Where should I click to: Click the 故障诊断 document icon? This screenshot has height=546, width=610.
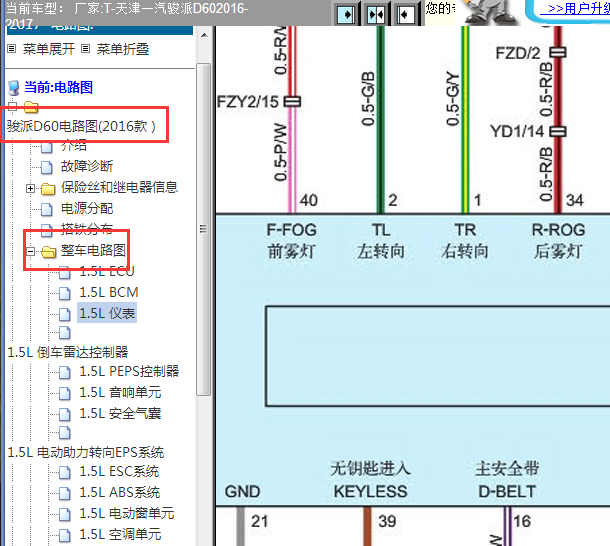tap(47, 167)
